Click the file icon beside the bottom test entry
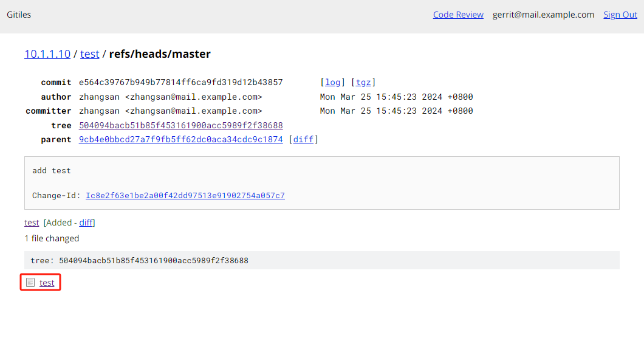Viewport: 644px width, 338px height. click(x=30, y=283)
